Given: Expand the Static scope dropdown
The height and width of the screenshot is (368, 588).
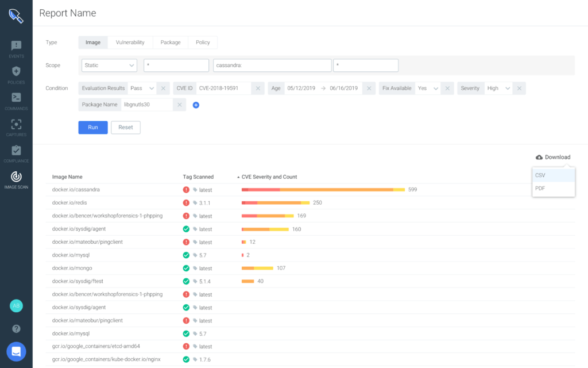Looking at the screenshot, I should [109, 66].
